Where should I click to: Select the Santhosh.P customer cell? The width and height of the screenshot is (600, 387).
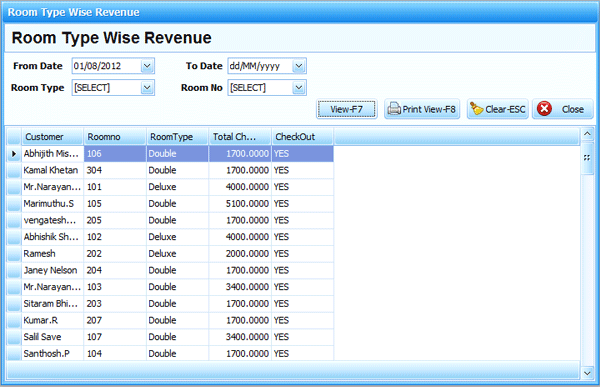[x=52, y=353]
